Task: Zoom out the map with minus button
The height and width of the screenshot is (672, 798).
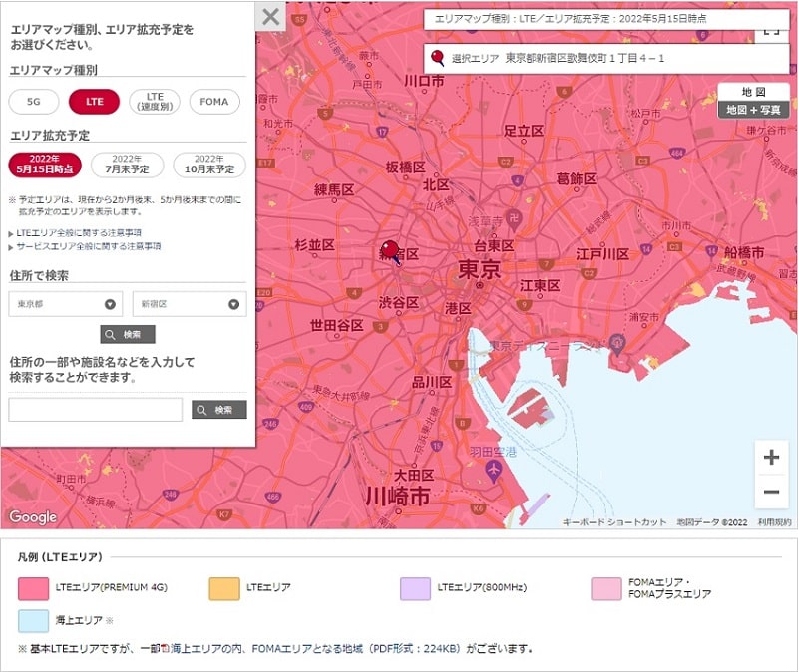Action: click(x=771, y=492)
